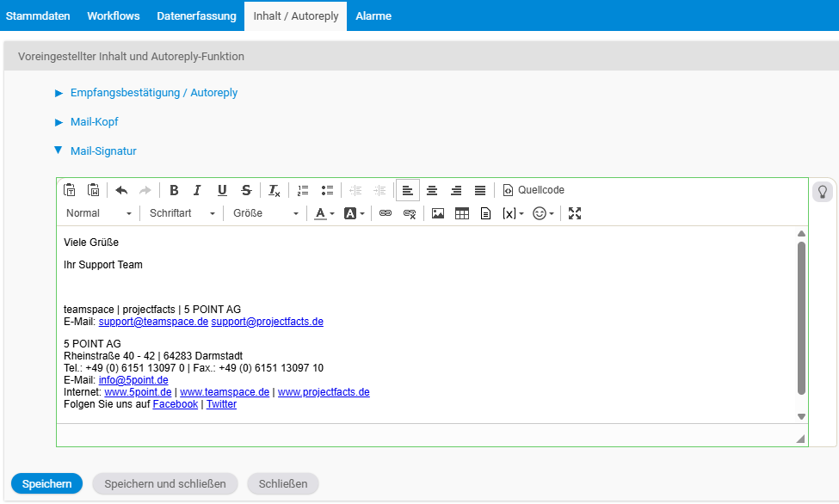Image resolution: width=839 pixels, height=504 pixels.
Task: Open the Normal paragraph format dropdown
Action: pyautogui.click(x=99, y=213)
